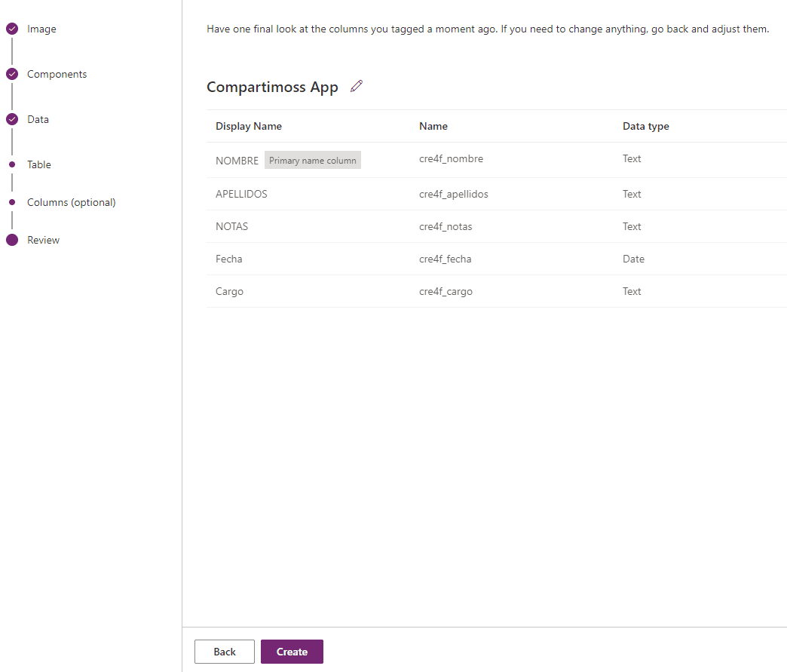
Task: Open the Components step in wizard
Action: [x=57, y=75]
